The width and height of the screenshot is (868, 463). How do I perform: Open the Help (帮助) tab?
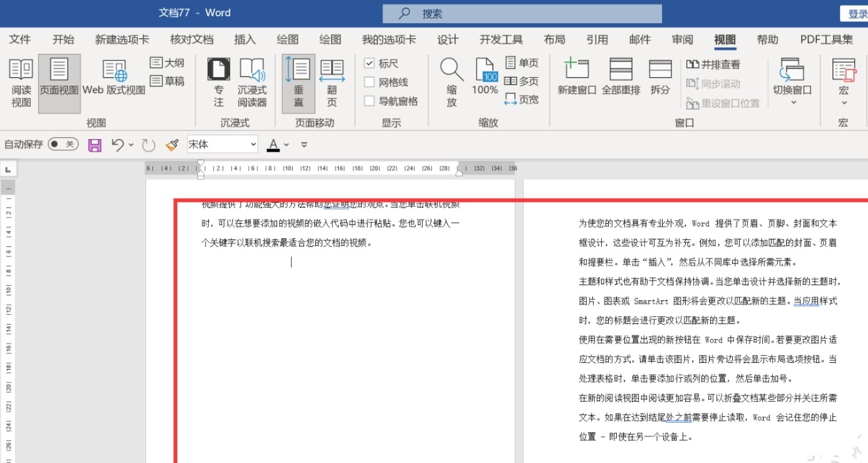click(768, 39)
